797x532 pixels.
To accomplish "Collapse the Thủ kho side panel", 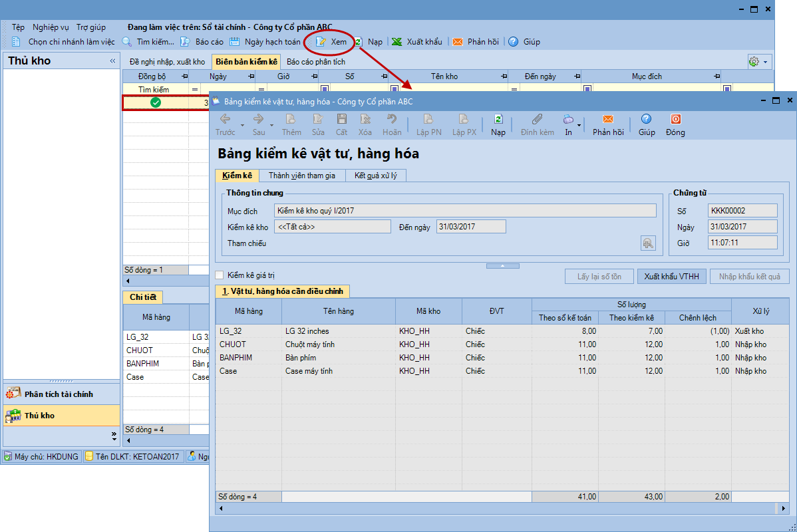I will 112,61.
